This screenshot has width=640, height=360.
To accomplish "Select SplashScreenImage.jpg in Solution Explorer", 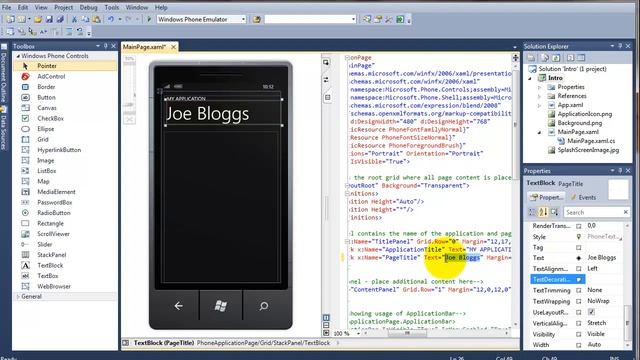I will point(588,150).
